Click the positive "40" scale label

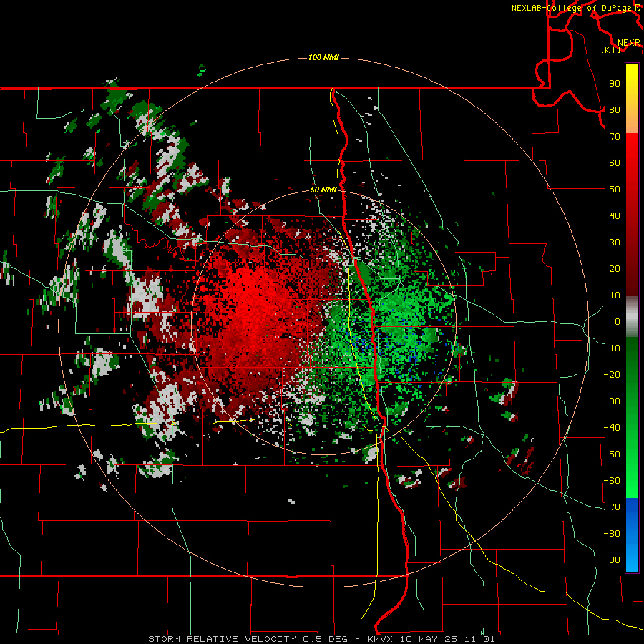pos(615,215)
